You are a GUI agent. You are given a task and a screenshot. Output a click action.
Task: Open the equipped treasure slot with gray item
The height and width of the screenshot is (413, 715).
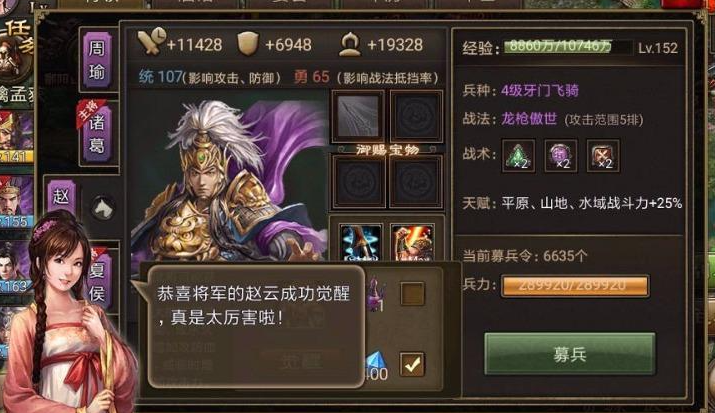(358, 117)
